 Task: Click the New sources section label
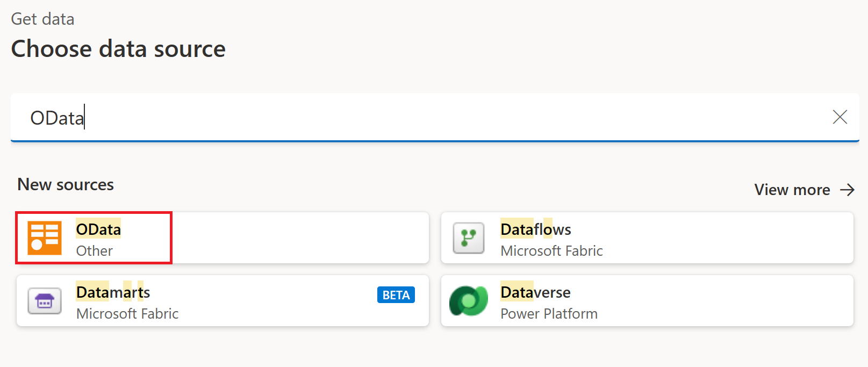[x=65, y=184]
